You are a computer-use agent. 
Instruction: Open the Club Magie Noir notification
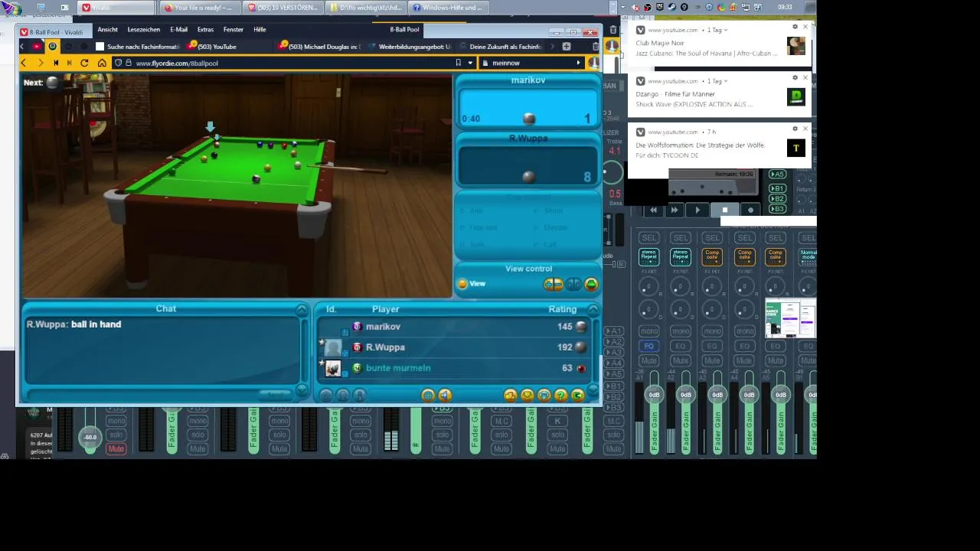[x=720, y=44]
